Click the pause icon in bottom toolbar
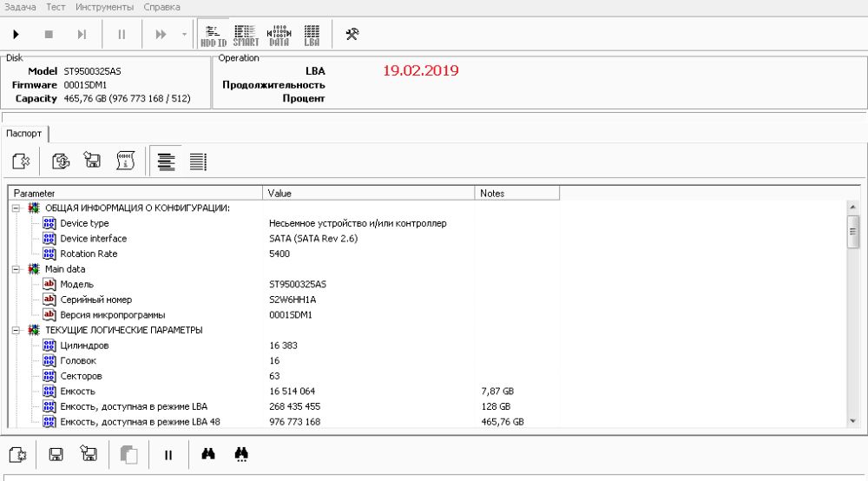The image size is (868, 481). (168, 455)
